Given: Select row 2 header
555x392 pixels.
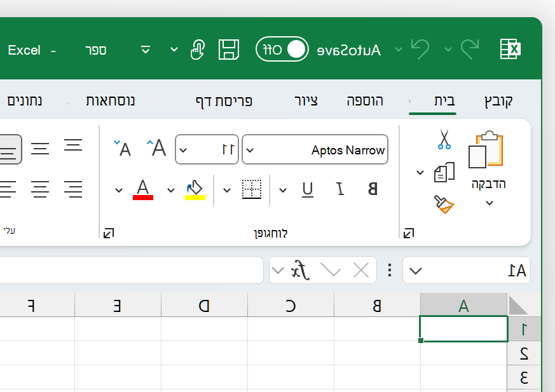Looking at the screenshot, I should [524, 353].
